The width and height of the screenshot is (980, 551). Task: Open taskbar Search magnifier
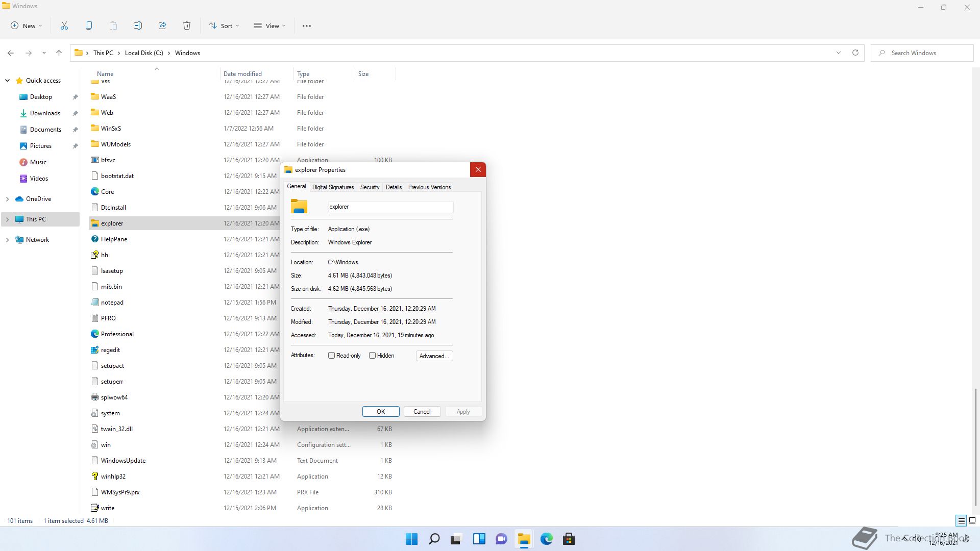tap(434, 539)
